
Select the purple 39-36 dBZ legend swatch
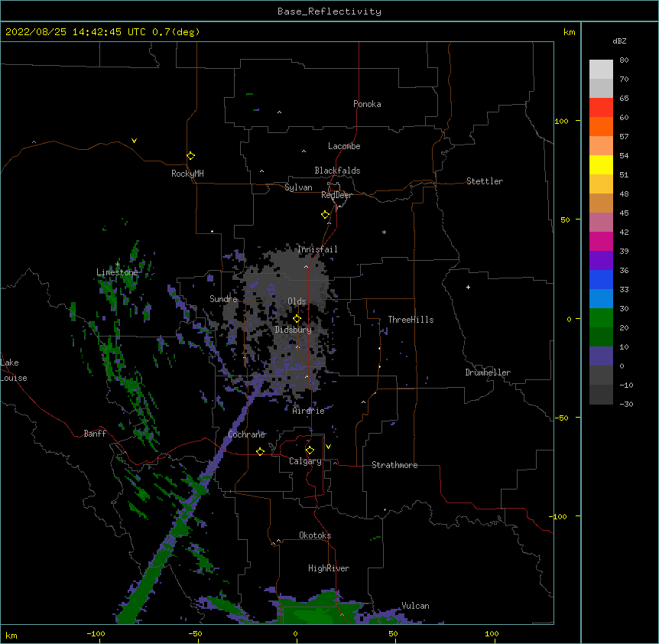(x=601, y=261)
